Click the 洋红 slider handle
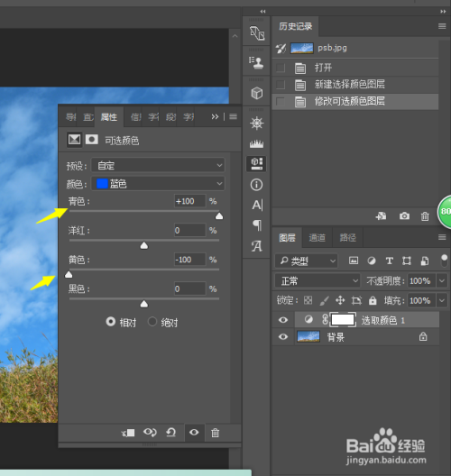The width and height of the screenshot is (451, 476). pos(144,245)
